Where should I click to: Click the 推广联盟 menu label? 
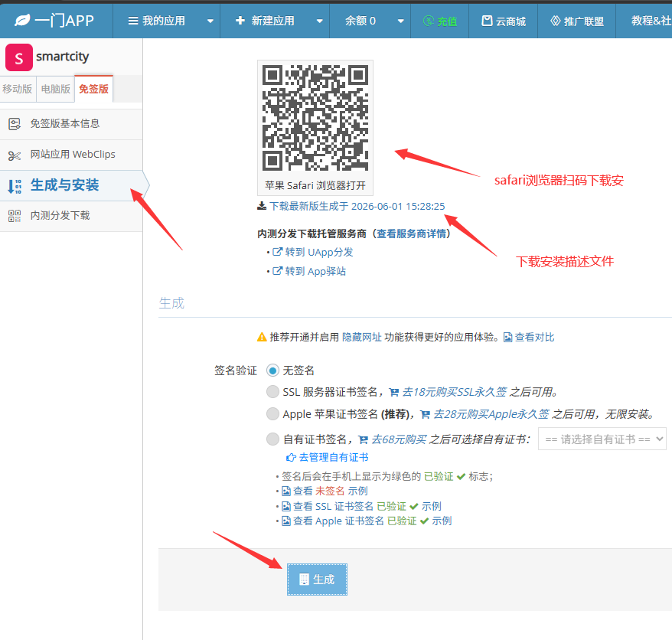[584, 21]
